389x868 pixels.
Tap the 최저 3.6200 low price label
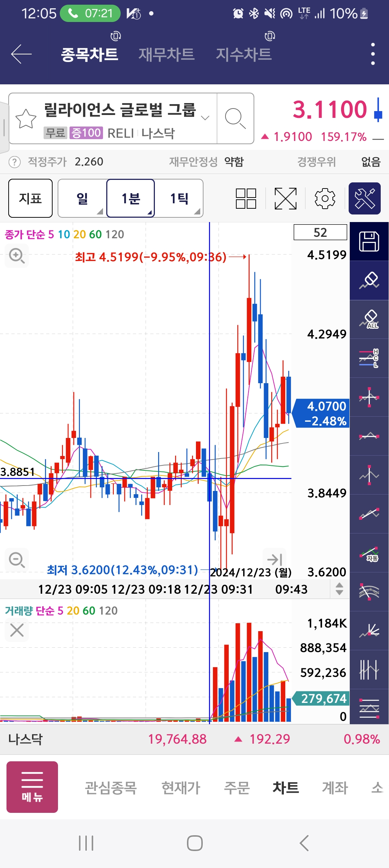coord(122,570)
